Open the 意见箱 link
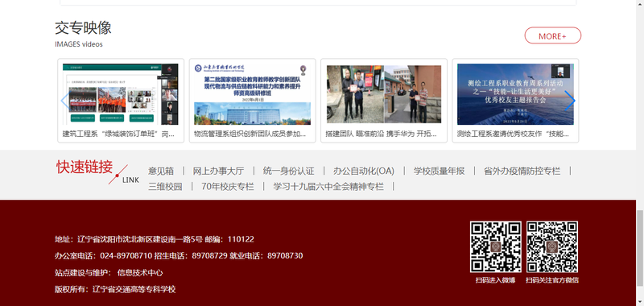This screenshot has height=306, width=644. click(x=161, y=171)
